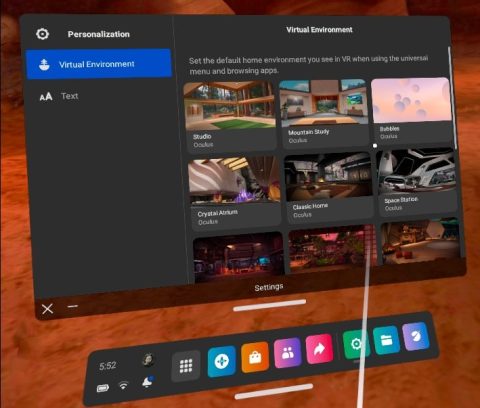Grab the dock handle bar below icons
Image resolution: width=480 pixels, height=408 pixels.
(274, 391)
